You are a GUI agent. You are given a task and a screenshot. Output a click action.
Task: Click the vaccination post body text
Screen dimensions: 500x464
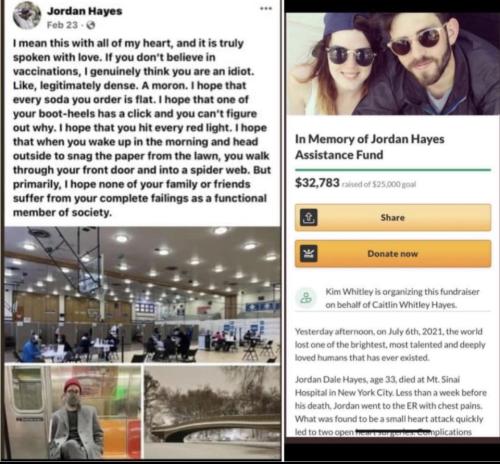(142, 128)
